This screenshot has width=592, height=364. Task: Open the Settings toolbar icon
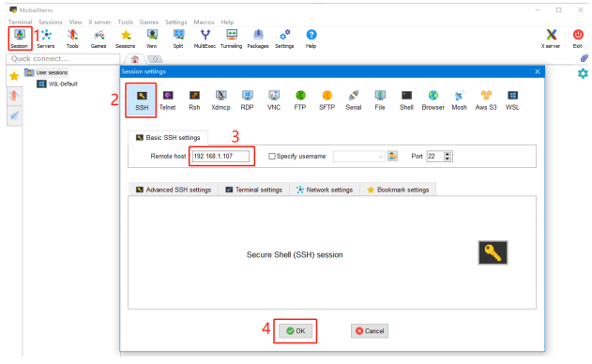click(284, 38)
